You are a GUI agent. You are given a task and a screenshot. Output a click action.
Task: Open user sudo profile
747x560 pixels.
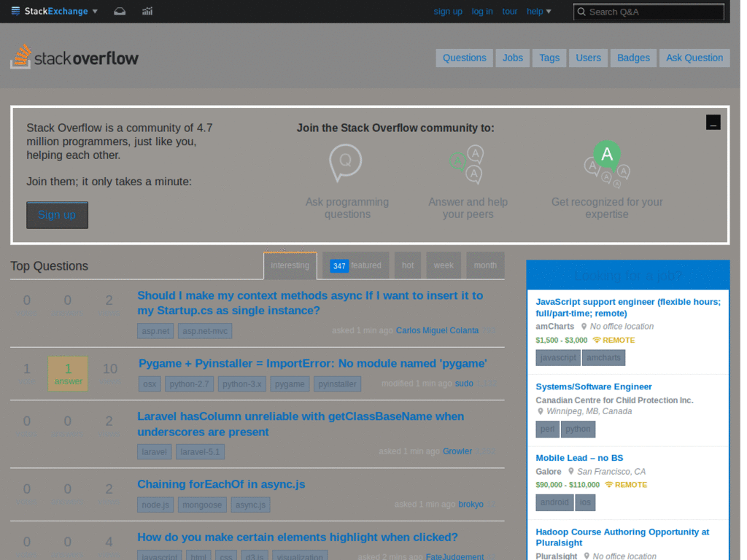click(463, 384)
